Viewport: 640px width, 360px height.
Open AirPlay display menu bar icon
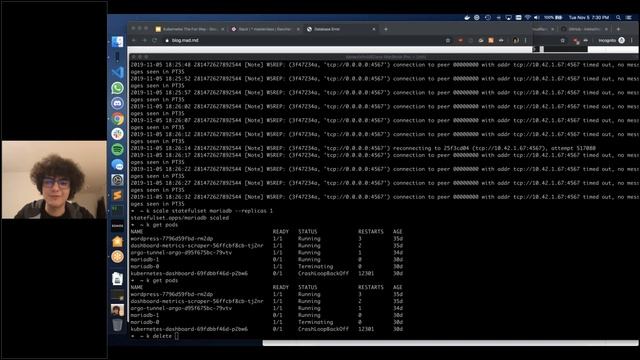509,18
